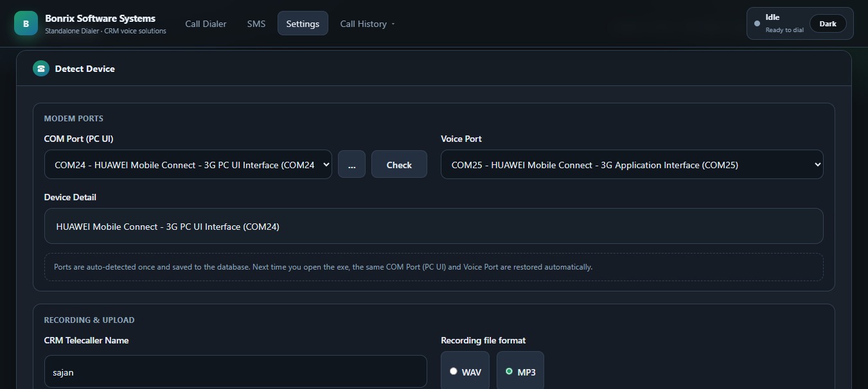This screenshot has width=868, height=389.
Task: Toggle the Dark theme button
Action: (x=828, y=24)
